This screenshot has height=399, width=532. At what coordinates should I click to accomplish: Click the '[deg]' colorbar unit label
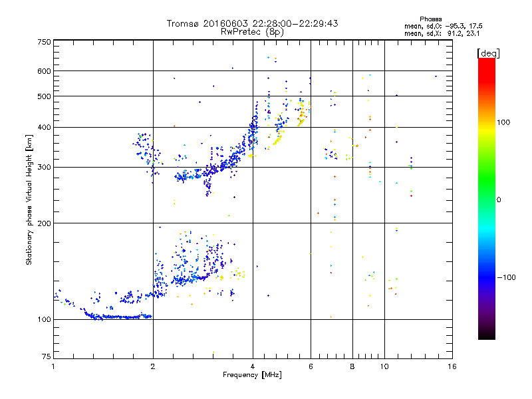click(x=488, y=53)
